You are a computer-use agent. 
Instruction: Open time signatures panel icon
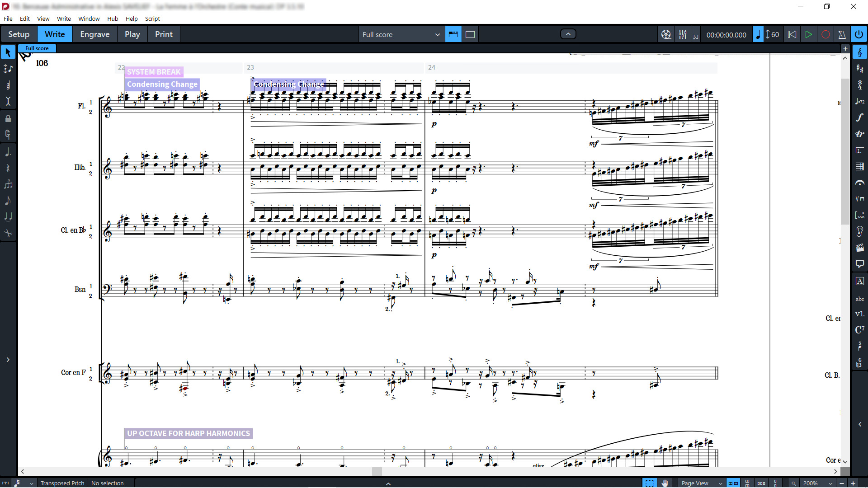coord(859,85)
